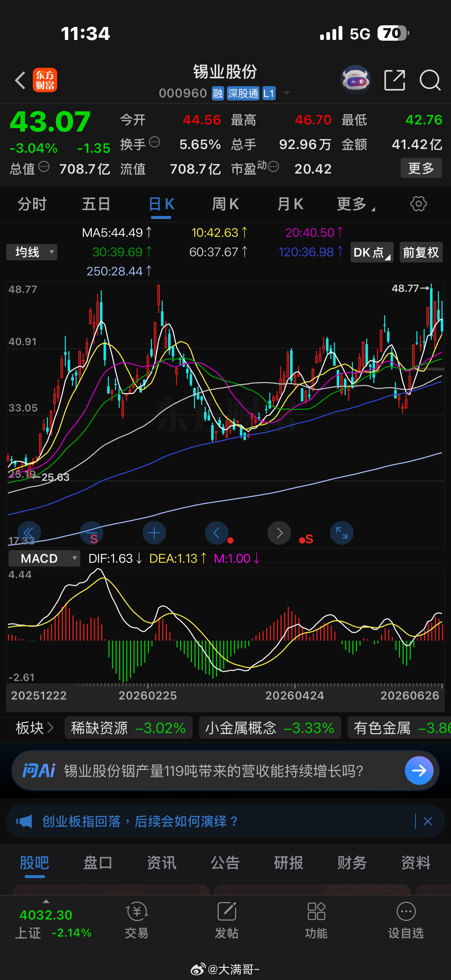Tap the S marker chart button
This screenshot has height=980, width=451.
[x=92, y=533]
